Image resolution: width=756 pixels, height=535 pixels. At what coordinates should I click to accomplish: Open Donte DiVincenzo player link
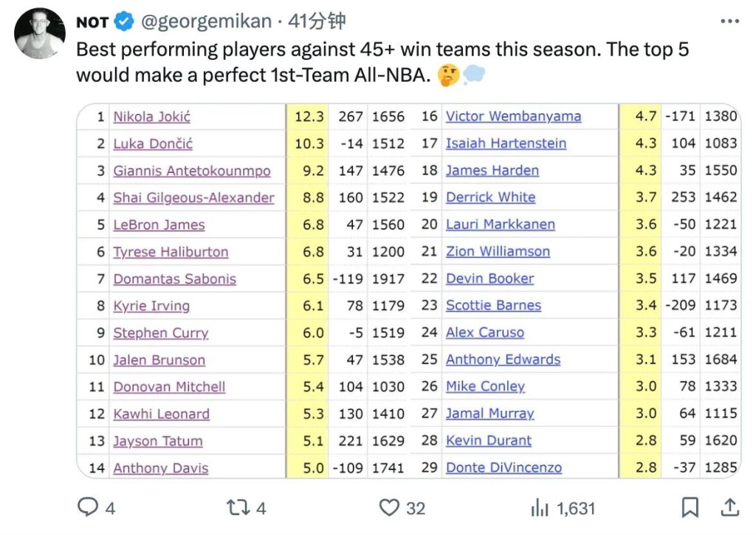(504, 468)
